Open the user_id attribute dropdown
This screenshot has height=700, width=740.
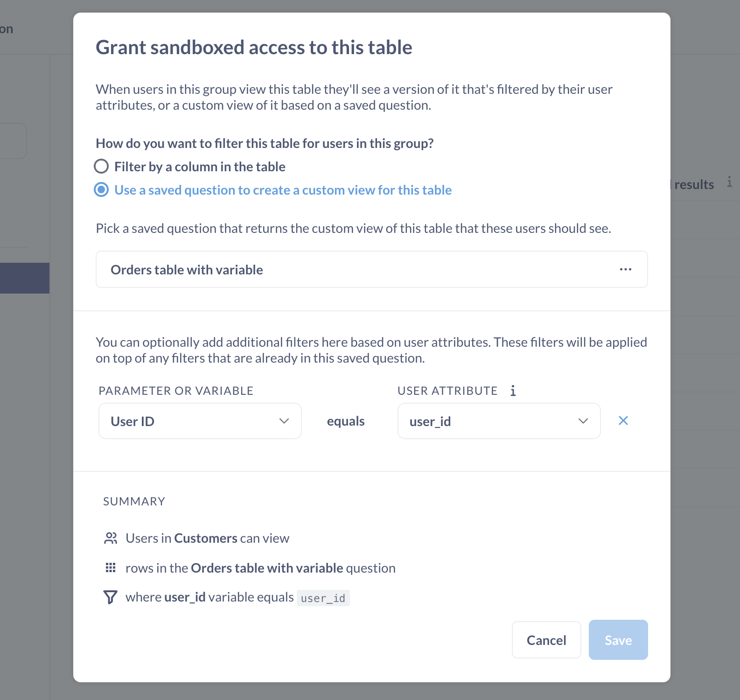[498, 421]
